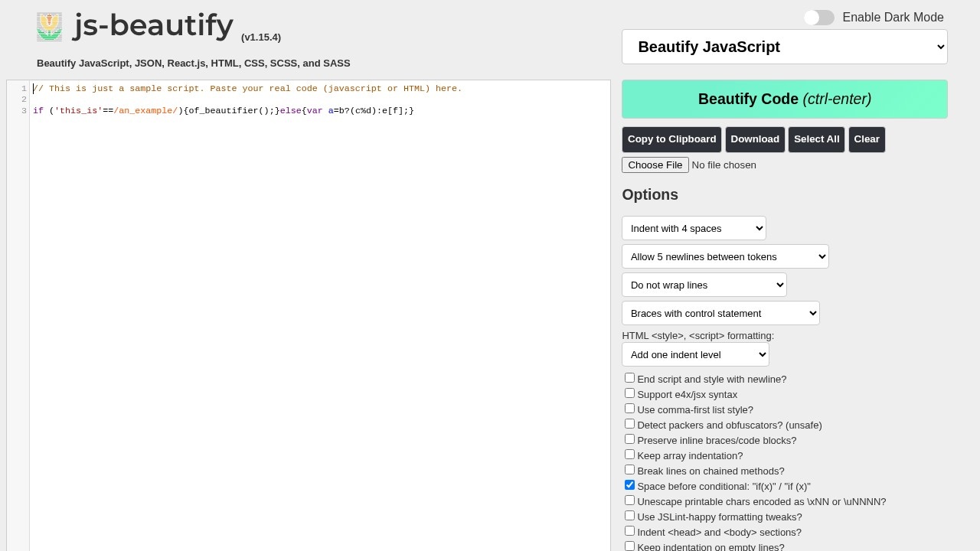Click the js-beautify flower logo icon
This screenshot has height=551, width=980.
[49, 27]
